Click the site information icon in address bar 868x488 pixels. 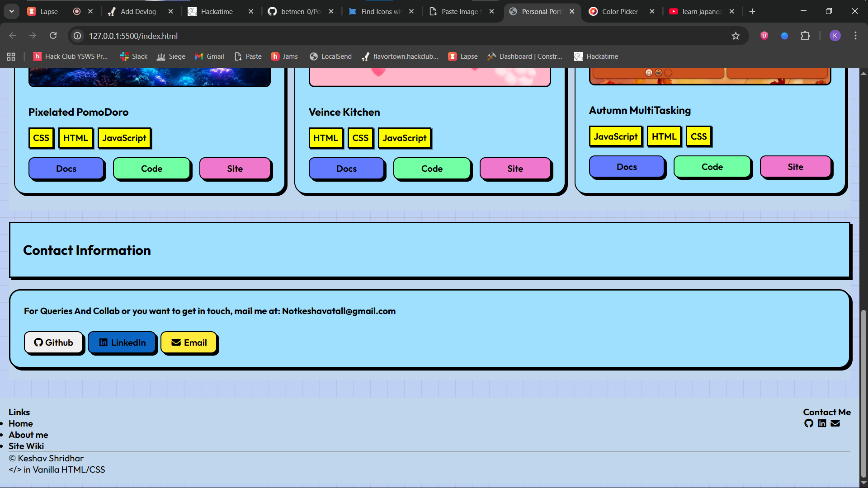coord(78,36)
